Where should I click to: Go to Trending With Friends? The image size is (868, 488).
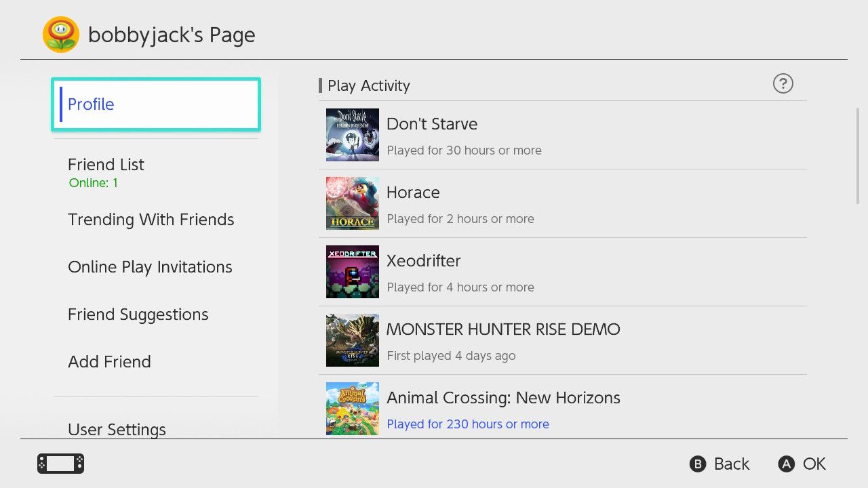(151, 220)
